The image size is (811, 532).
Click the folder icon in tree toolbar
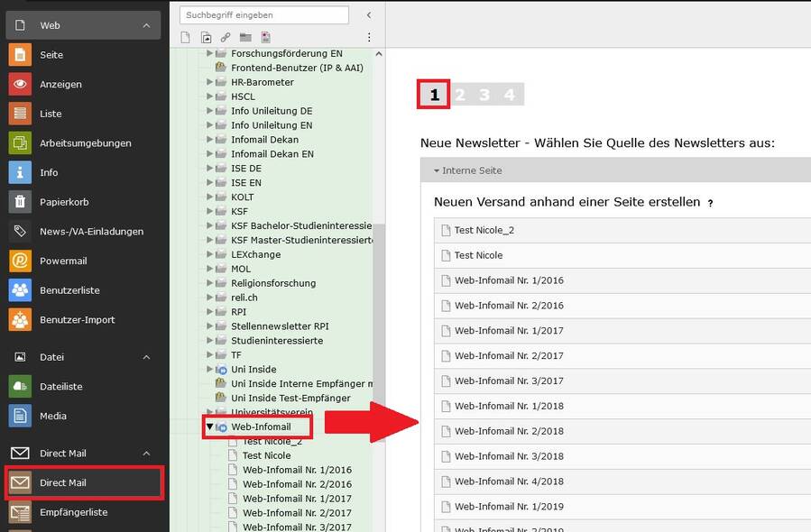245,37
